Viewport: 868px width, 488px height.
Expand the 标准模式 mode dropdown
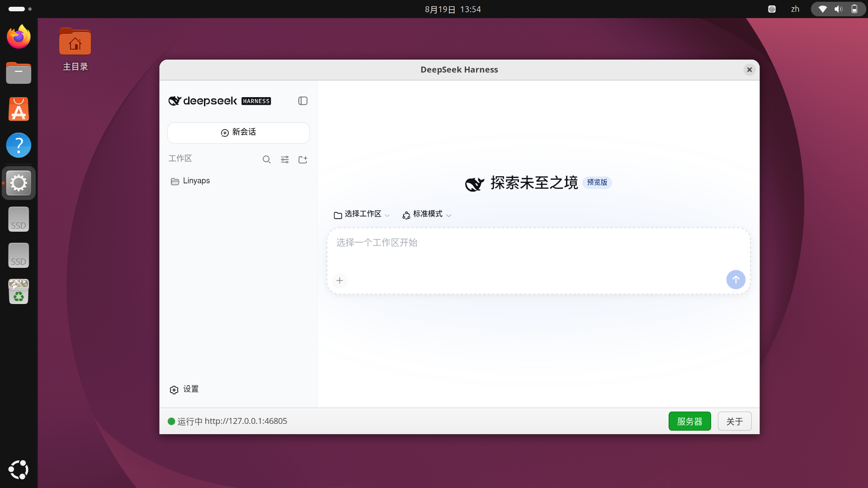427,214
